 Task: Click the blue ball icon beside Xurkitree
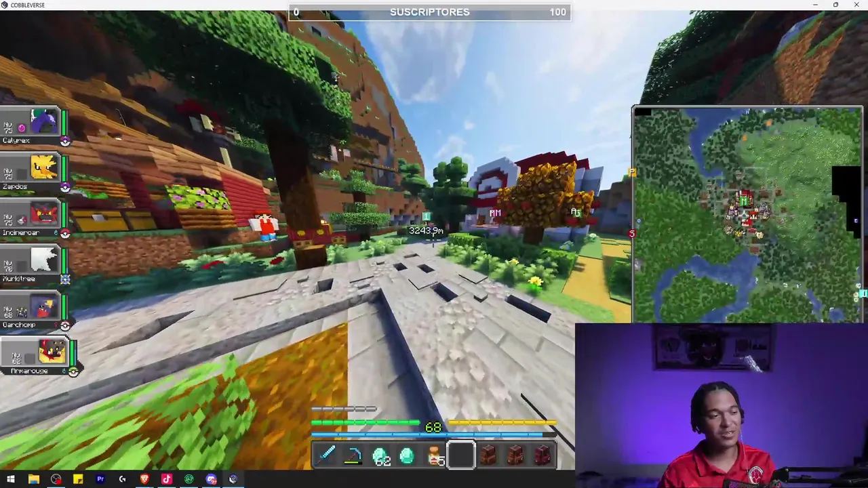[65, 279]
